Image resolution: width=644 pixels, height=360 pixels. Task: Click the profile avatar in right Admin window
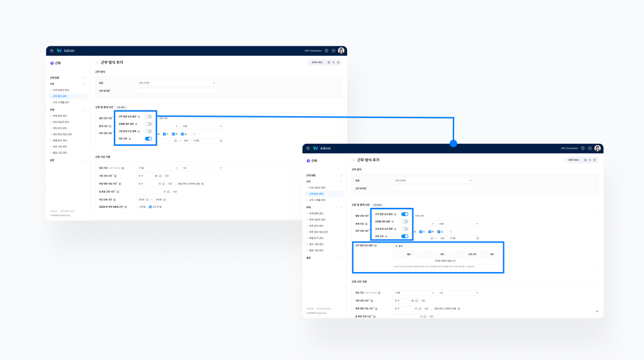(597, 148)
